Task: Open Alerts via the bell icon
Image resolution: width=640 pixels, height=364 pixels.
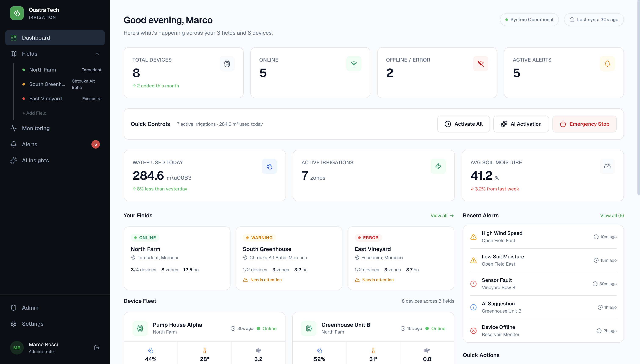Action: [x=14, y=144]
